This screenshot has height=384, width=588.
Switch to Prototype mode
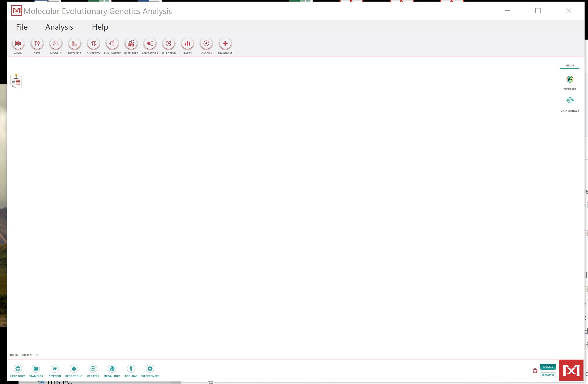(548, 375)
